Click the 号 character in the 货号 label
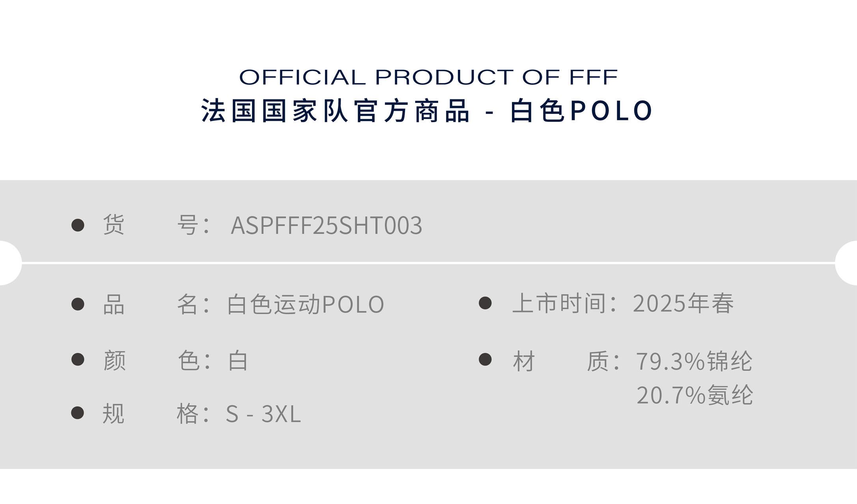The image size is (857, 504). (x=187, y=225)
